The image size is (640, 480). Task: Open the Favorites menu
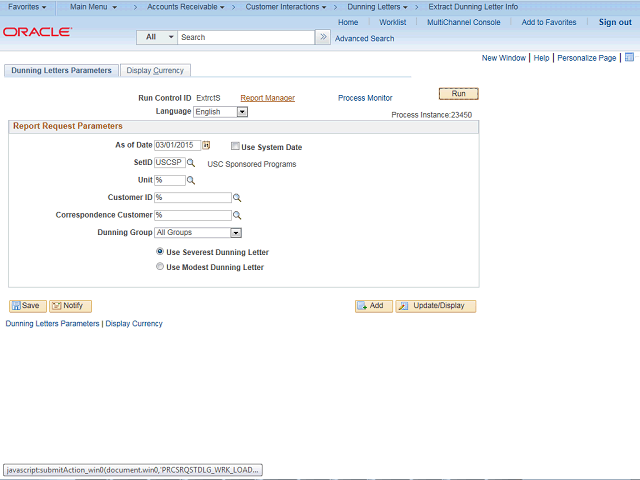coord(27,7)
